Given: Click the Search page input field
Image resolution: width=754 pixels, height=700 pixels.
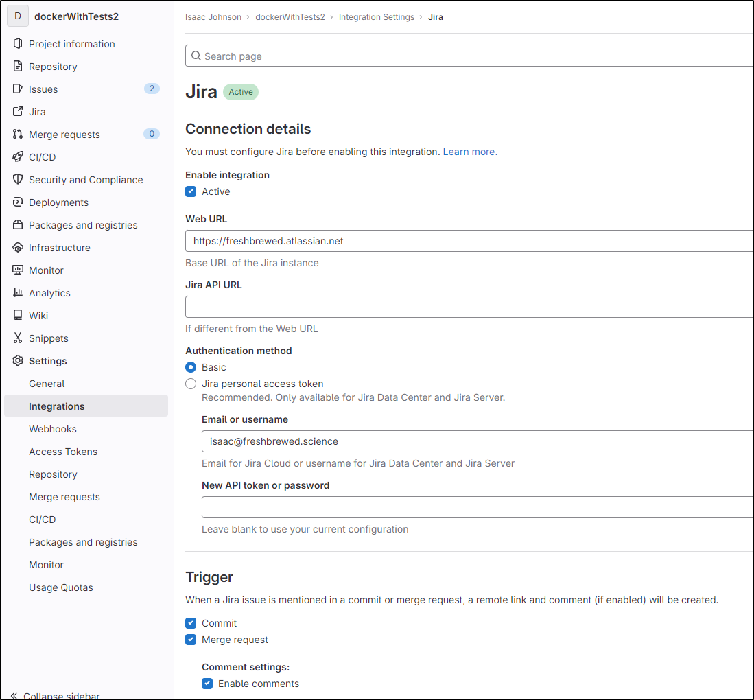Looking at the screenshot, I should click(469, 56).
